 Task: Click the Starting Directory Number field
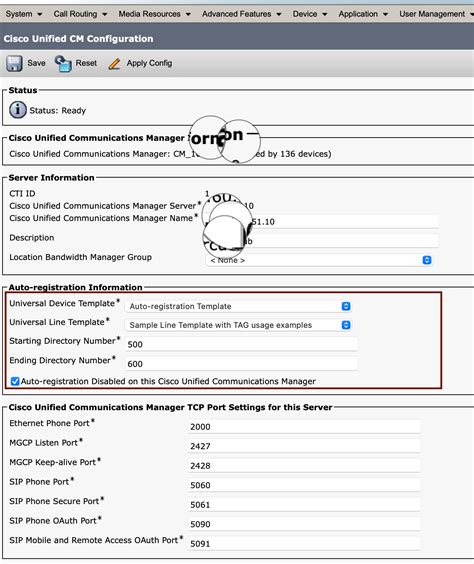coord(241,344)
